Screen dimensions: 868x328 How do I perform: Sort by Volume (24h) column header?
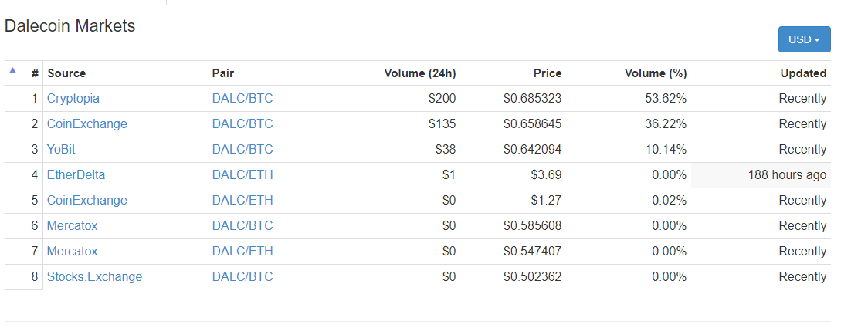419,73
